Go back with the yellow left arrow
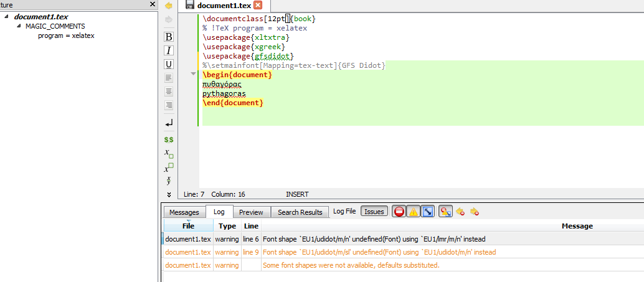 point(168,6)
